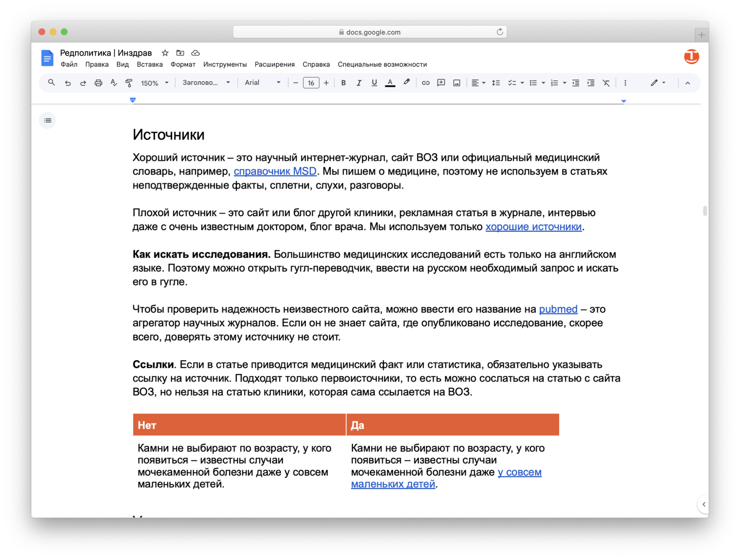Toggle underline formatting
Image resolution: width=740 pixels, height=560 pixels.
pyautogui.click(x=374, y=83)
